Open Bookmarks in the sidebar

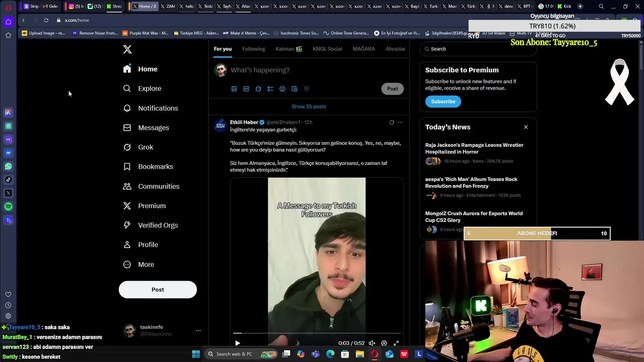(148, 166)
